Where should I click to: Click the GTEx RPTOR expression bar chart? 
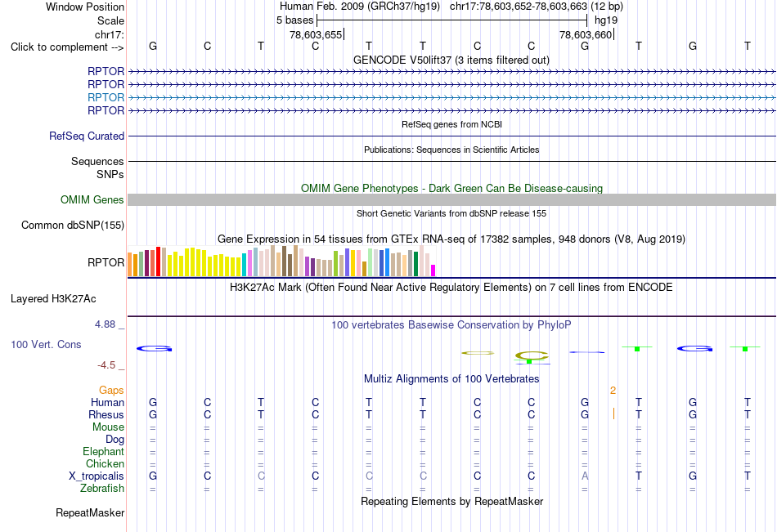tap(281, 261)
